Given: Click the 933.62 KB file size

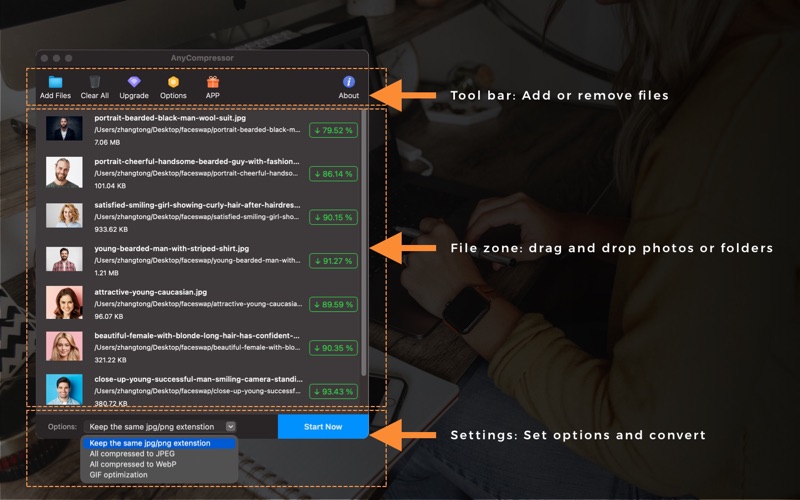Looking at the screenshot, I should point(111,230).
